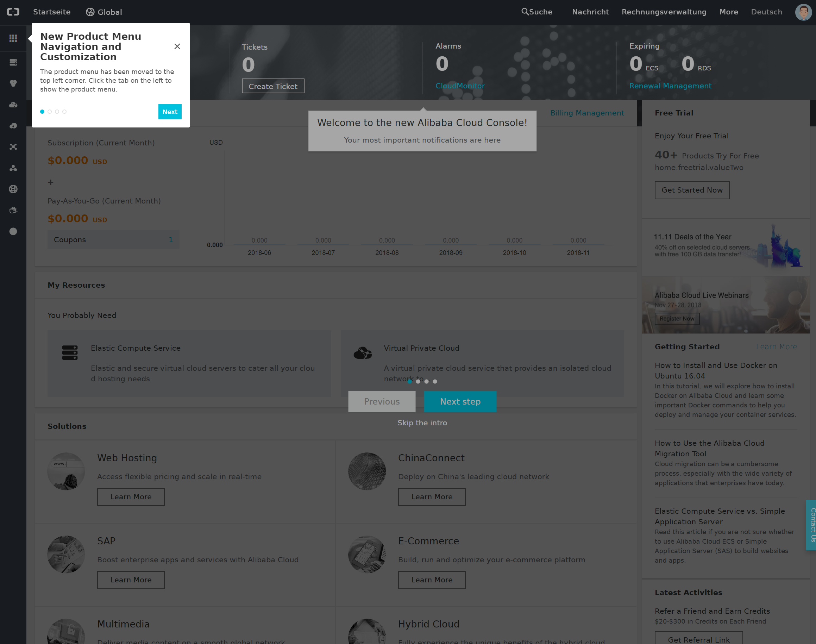The height and width of the screenshot is (644, 816).
Task: Click the Hybrid Cloud solution title
Action: coord(428,624)
